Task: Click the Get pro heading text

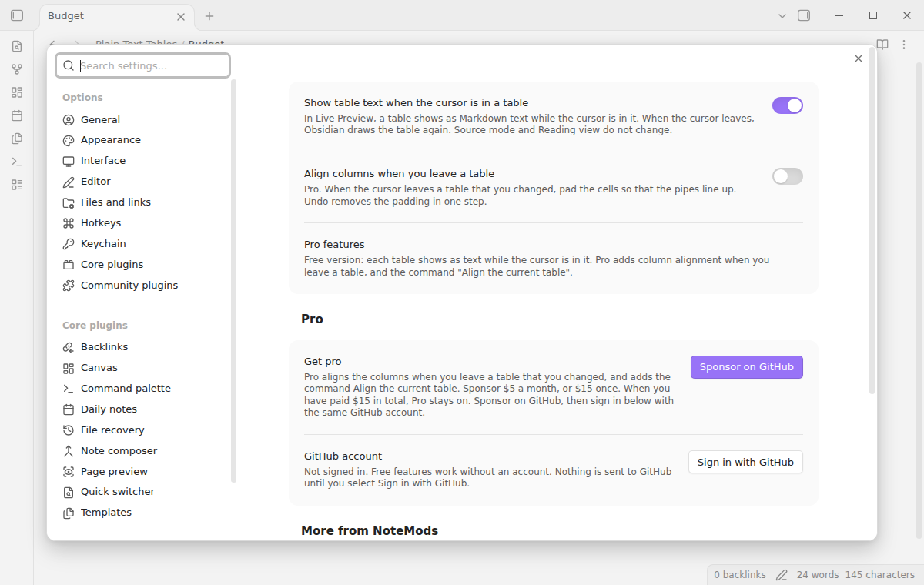Action: (323, 362)
